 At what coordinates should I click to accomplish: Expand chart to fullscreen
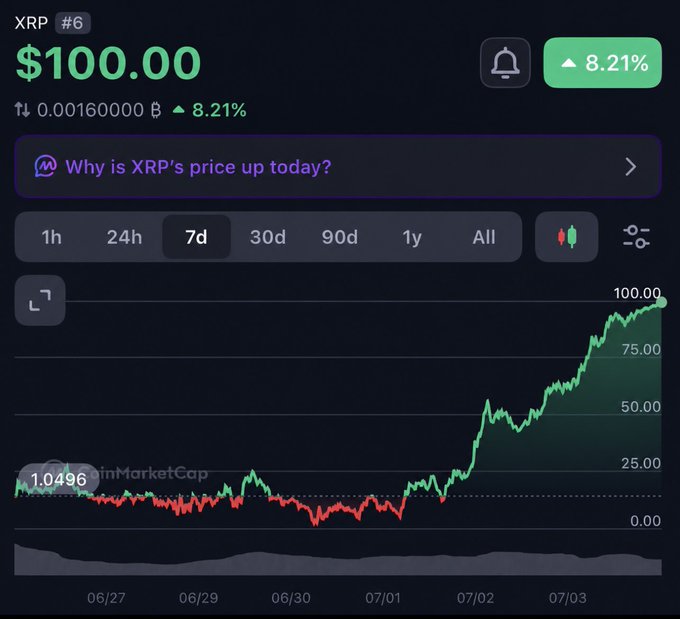(40, 300)
